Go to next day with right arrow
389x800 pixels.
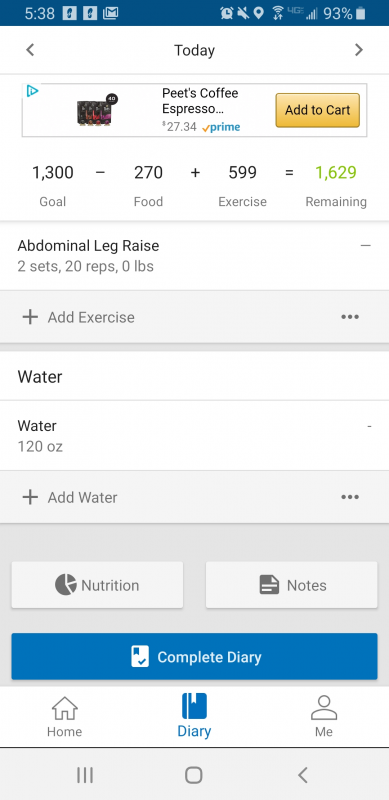359,50
